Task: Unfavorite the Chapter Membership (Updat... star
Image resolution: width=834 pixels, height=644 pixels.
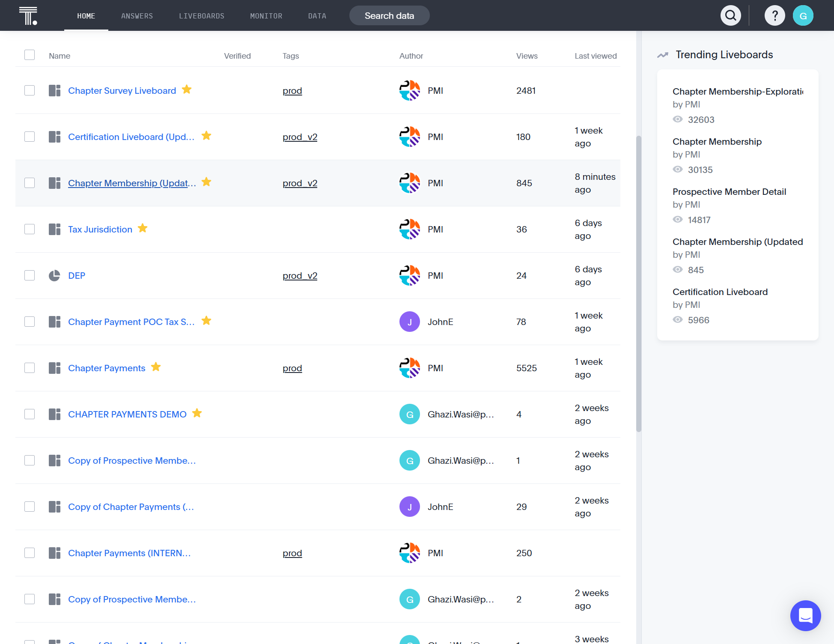Action: [x=206, y=182]
